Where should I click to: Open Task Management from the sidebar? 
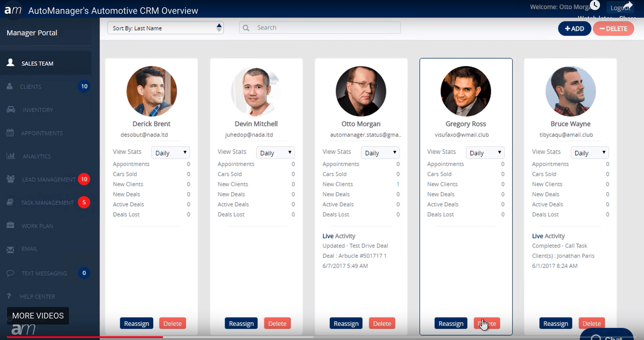click(x=47, y=202)
